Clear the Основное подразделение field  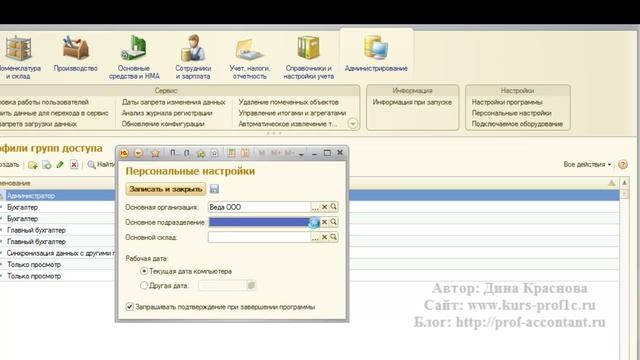324,222
